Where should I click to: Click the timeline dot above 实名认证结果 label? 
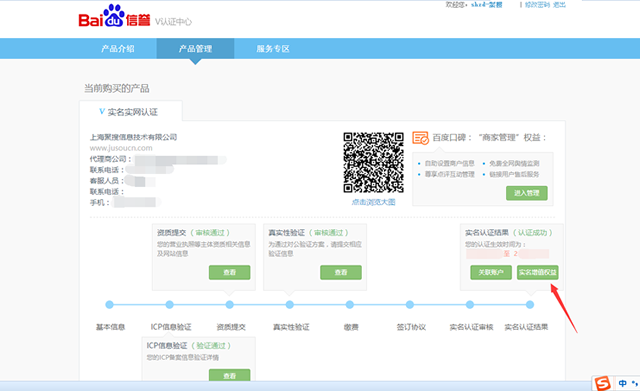[530, 304]
